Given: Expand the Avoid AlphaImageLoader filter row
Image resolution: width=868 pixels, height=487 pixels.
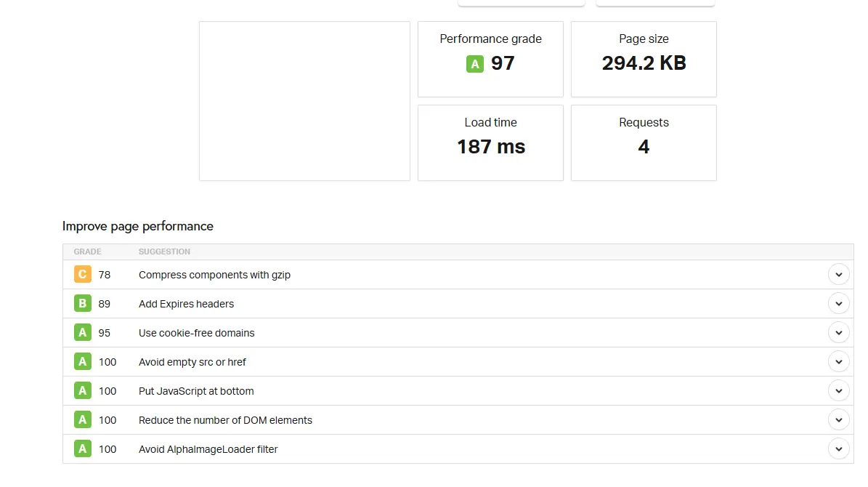Looking at the screenshot, I should pos(839,448).
